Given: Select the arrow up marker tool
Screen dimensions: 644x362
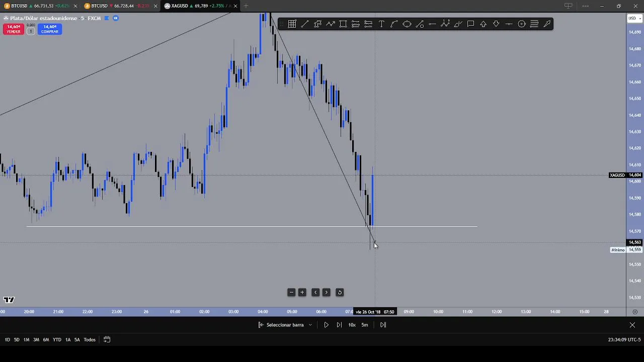Looking at the screenshot, I should click(x=484, y=24).
